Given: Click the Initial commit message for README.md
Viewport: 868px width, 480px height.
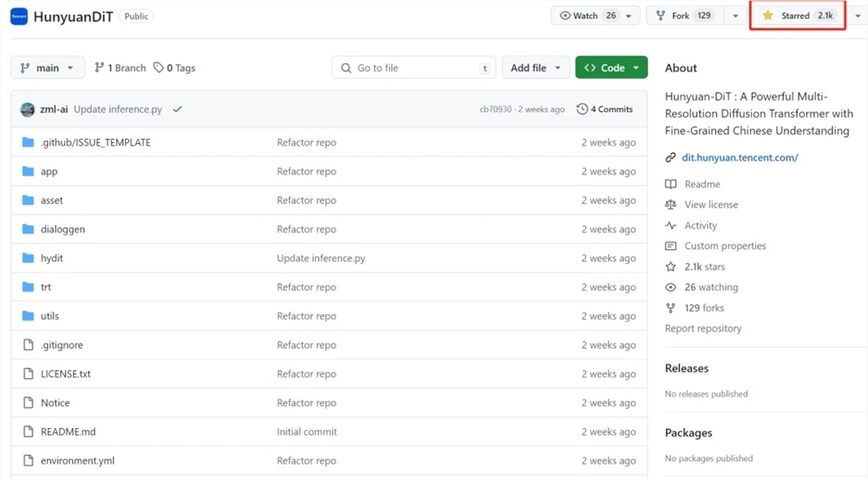Looking at the screenshot, I should 306,431.
